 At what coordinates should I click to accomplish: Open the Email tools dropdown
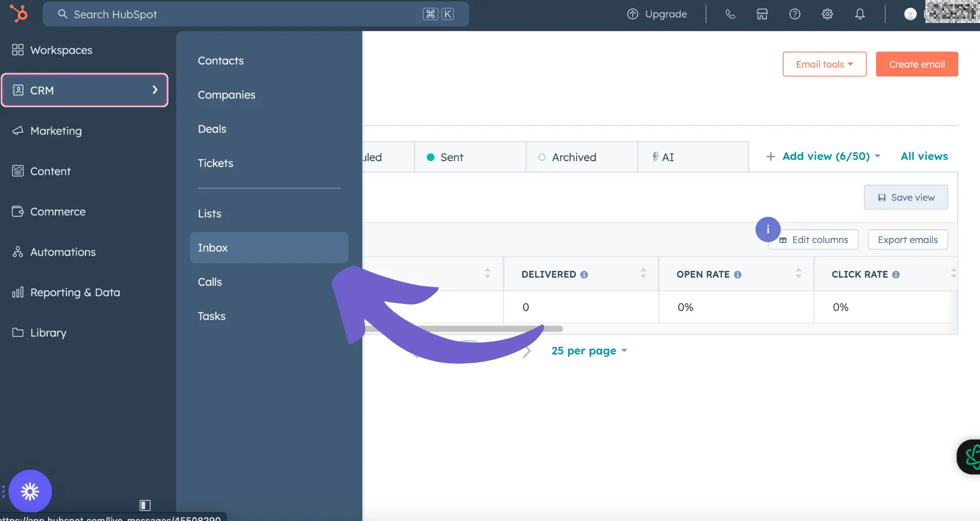824,64
